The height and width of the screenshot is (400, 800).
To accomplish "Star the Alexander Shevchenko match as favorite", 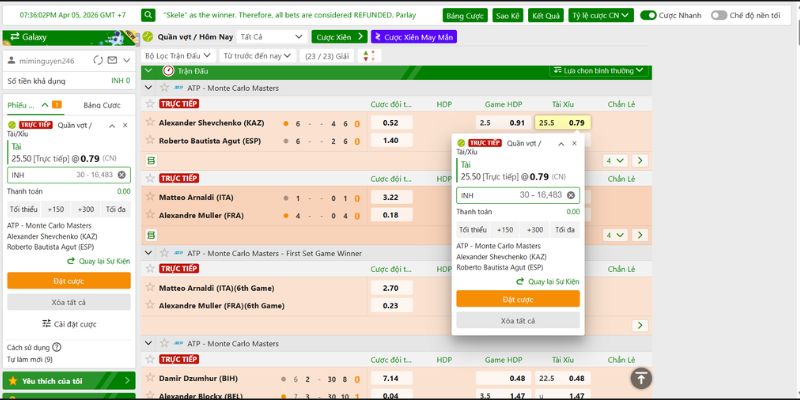I will pyautogui.click(x=150, y=123).
